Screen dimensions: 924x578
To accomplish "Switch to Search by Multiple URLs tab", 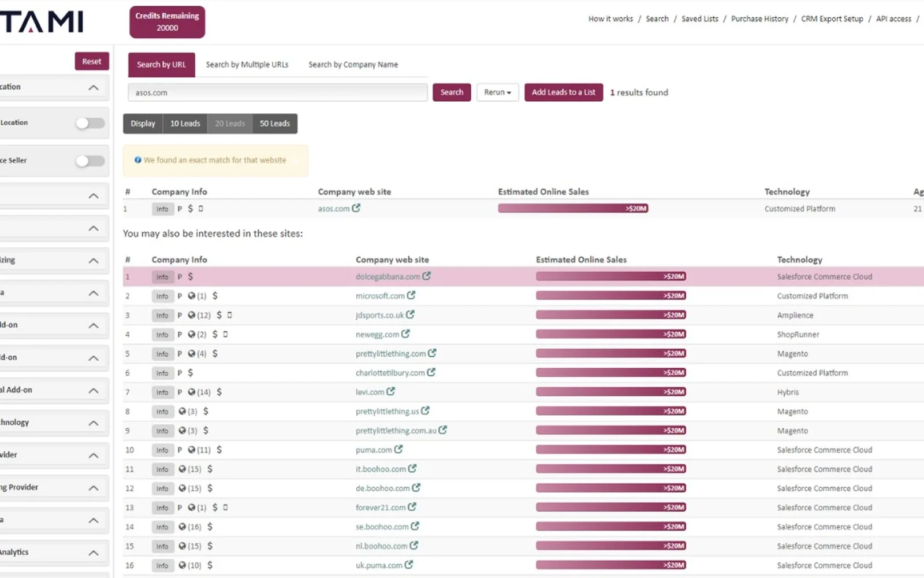I will [x=247, y=65].
